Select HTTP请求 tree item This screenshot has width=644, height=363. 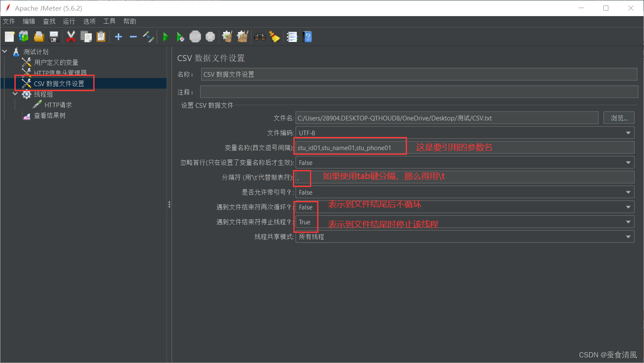(58, 105)
